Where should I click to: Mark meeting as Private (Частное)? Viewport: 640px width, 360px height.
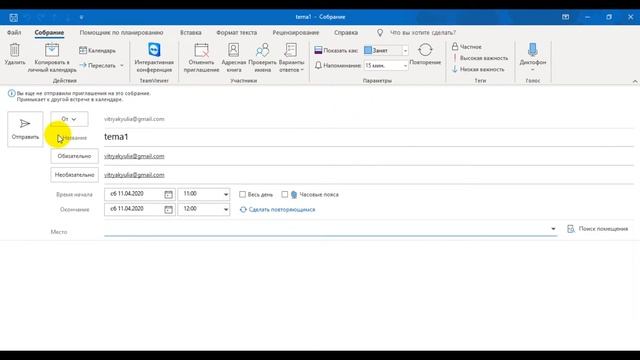[x=467, y=47]
